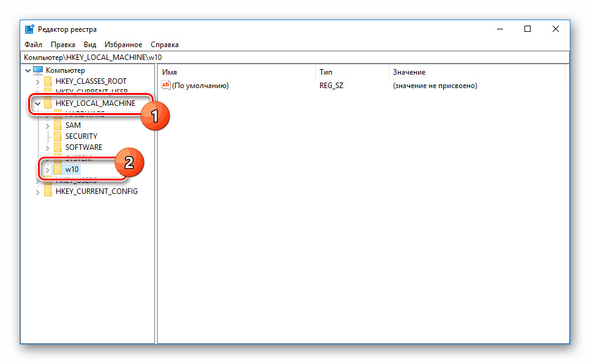The image size is (590, 364).
Task: Click the ab string value icon
Action: 166,85
